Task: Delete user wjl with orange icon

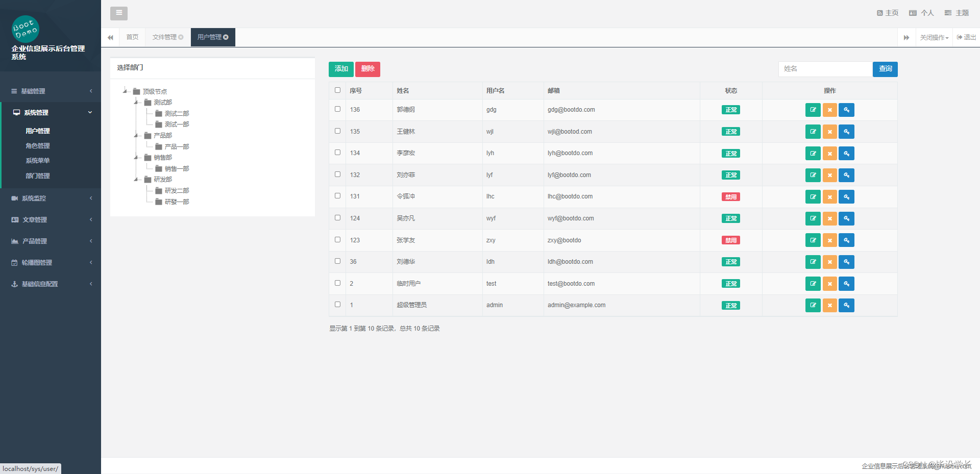Action: (x=829, y=132)
